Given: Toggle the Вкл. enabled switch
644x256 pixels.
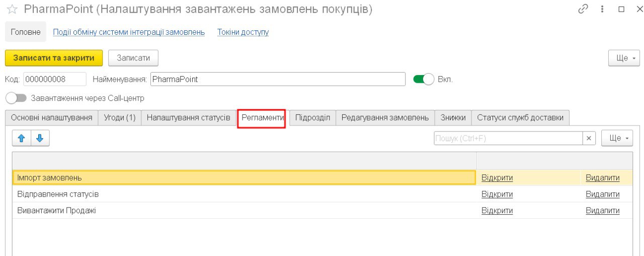Looking at the screenshot, I should pos(423,80).
